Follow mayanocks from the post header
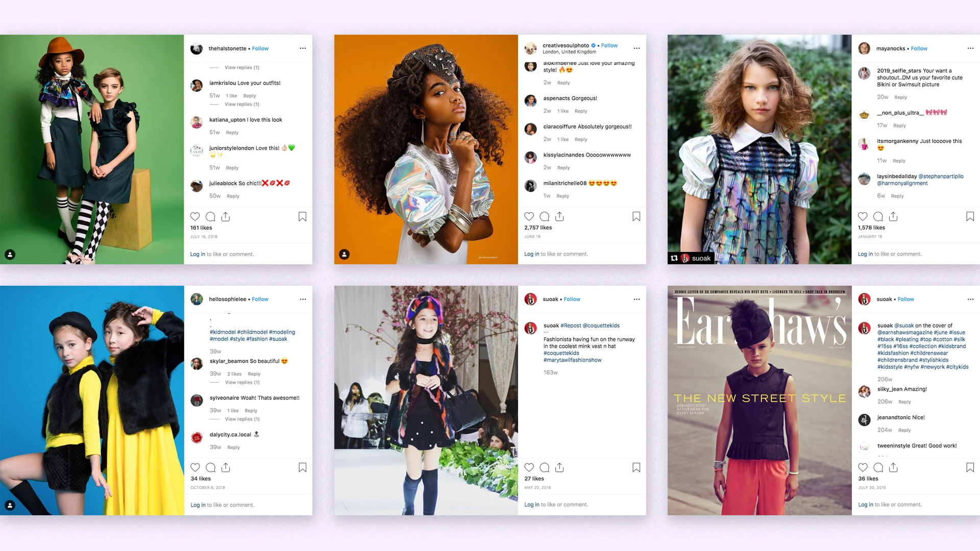The height and width of the screenshot is (551, 980). click(x=919, y=48)
